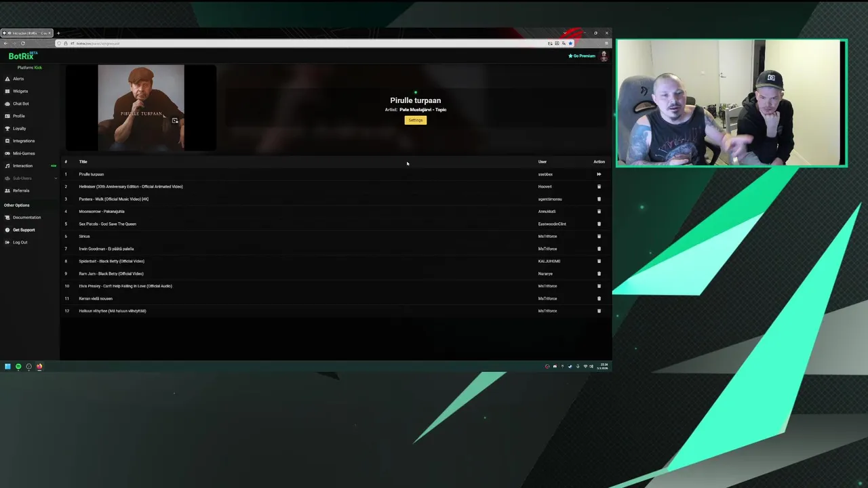This screenshot has height=488, width=868.
Task: Click the yellow Settings button
Action: click(x=416, y=120)
